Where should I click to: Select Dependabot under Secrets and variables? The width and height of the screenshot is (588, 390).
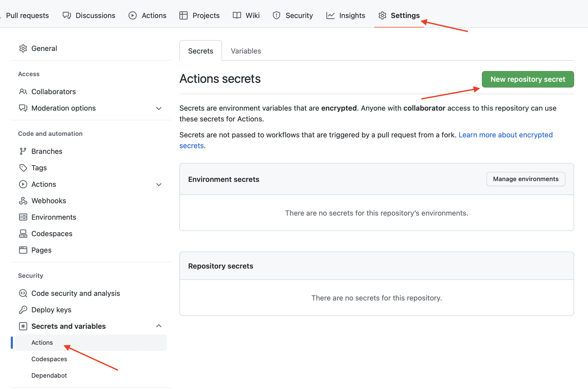49,375
